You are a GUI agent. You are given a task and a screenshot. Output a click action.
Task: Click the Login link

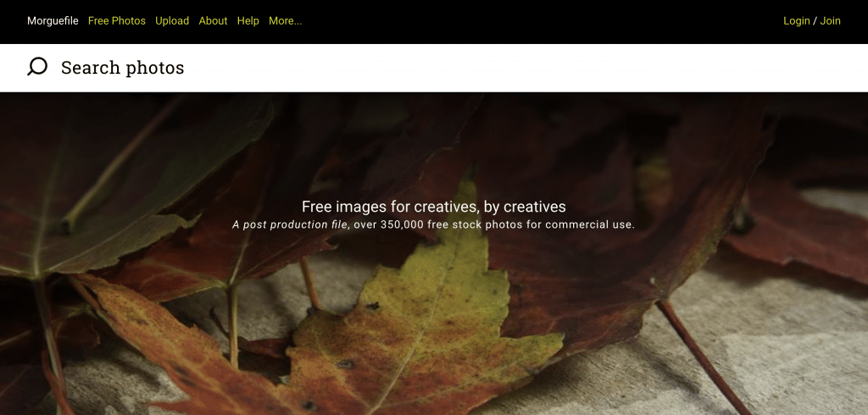(797, 21)
